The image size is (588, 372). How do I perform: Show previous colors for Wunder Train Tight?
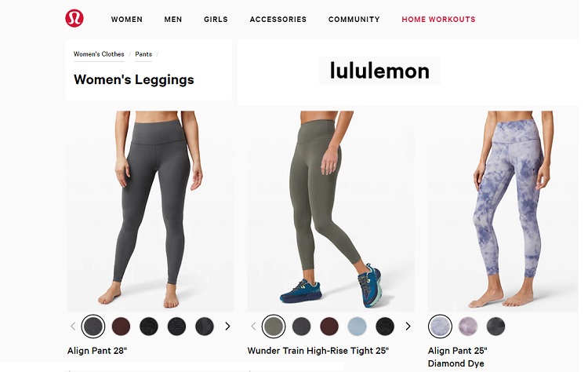point(253,326)
